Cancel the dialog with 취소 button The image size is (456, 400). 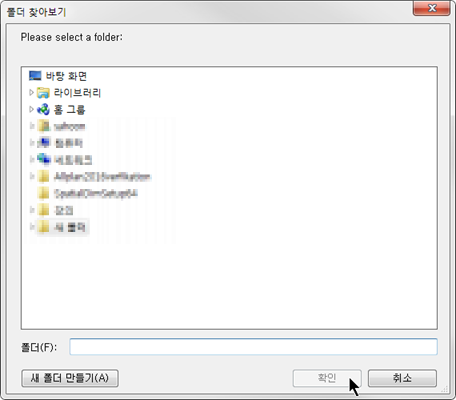[402, 378]
